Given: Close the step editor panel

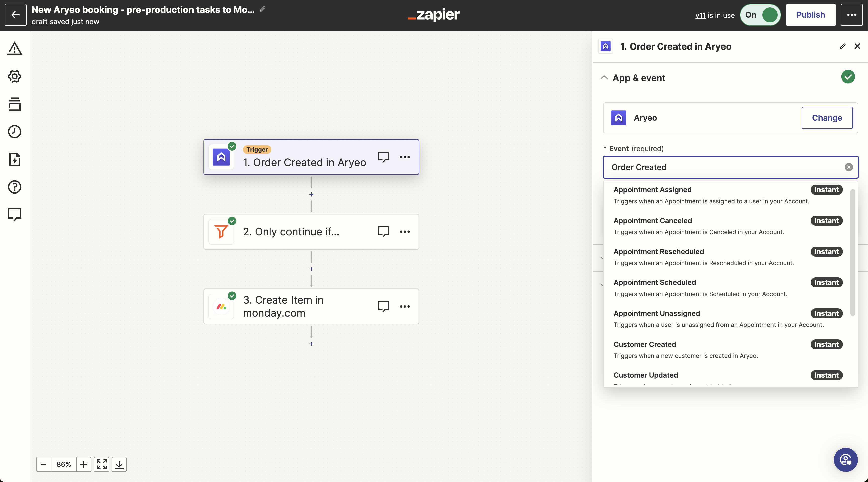Looking at the screenshot, I should (857, 46).
